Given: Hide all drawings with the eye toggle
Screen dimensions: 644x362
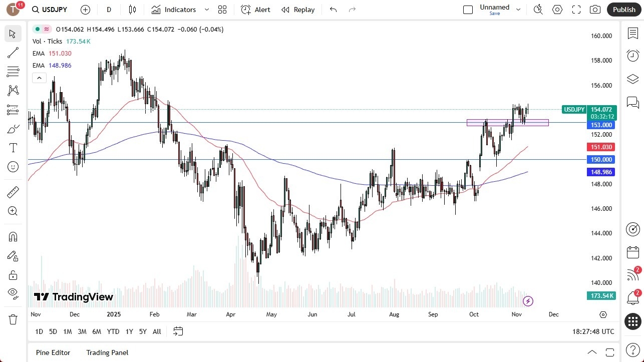Looking at the screenshot, I should [x=13, y=294].
